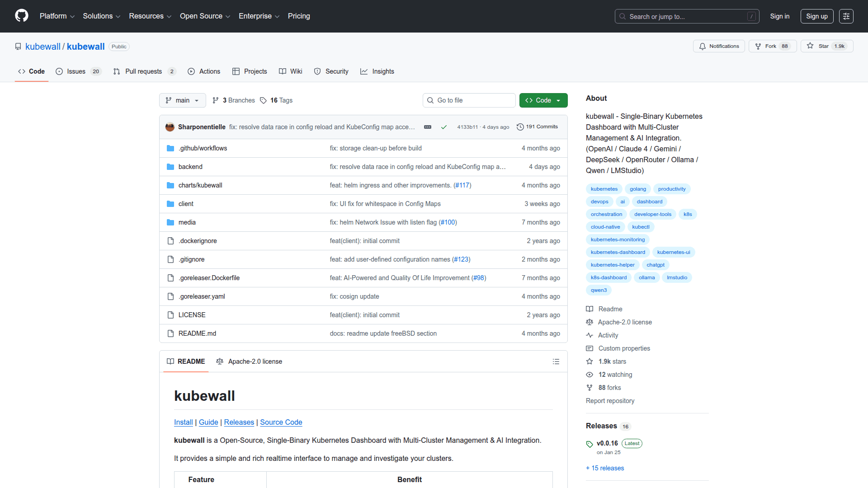Open the Pull requests tab

tap(143, 71)
